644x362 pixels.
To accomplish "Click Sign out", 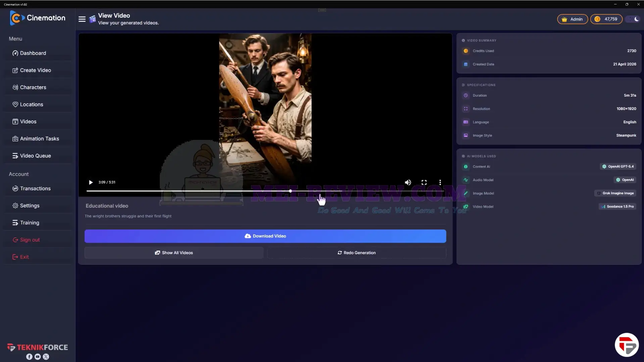I will pyautogui.click(x=38, y=240).
